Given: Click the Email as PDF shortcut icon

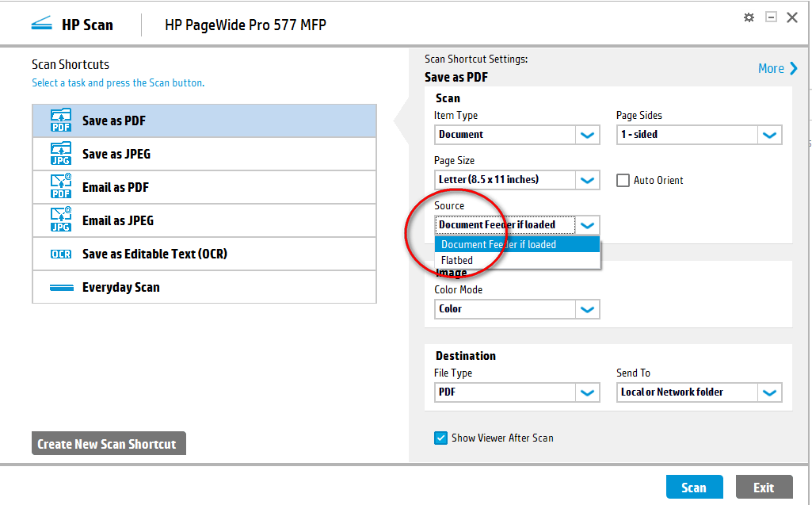Looking at the screenshot, I should pyautogui.click(x=60, y=186).
